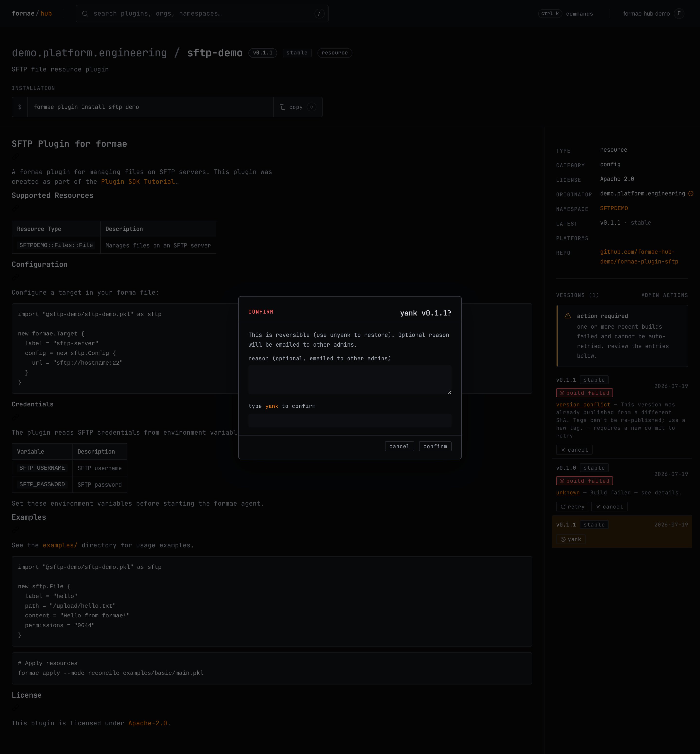Click the magnifier icon in the search bar
Image resolution: width=700 pixels, height=754 pixels.
click(x=85, y=14)
